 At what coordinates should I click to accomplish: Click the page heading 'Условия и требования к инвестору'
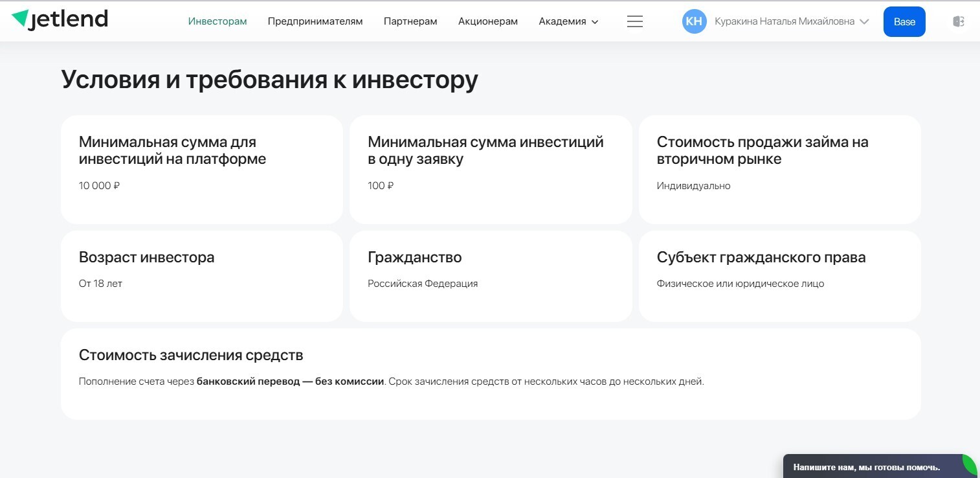coord(269,79)
